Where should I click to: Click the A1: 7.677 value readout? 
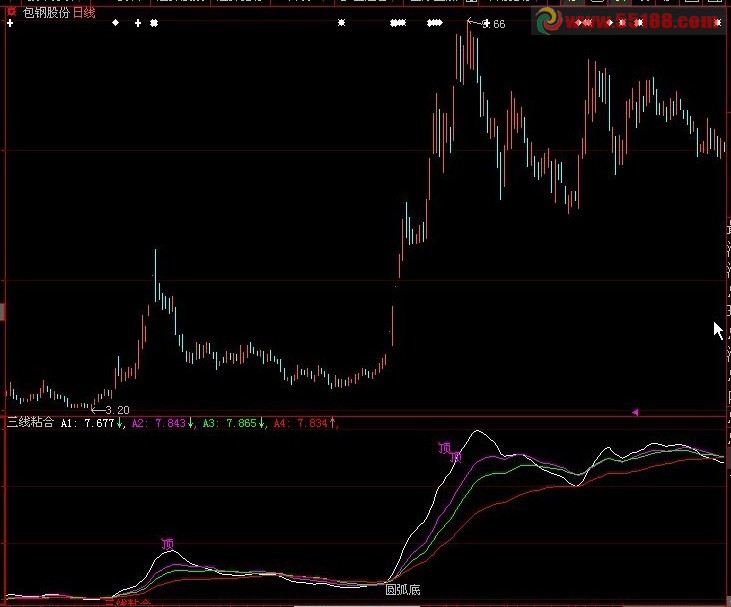88,423
